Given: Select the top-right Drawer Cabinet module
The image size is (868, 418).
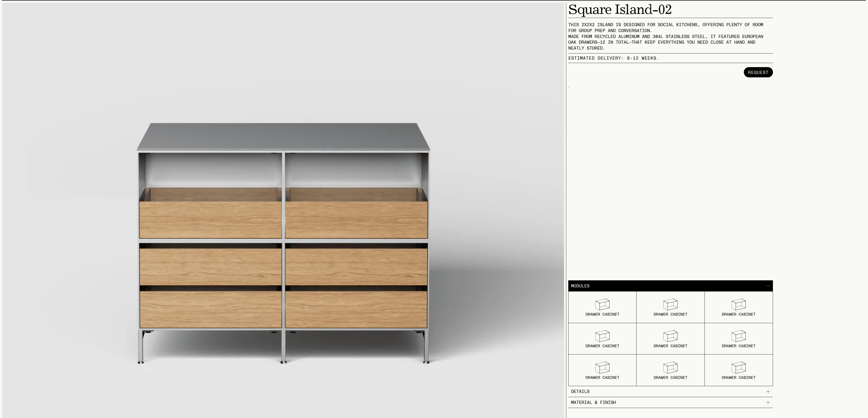Looking at the screenshot, I should click(738, 307).
